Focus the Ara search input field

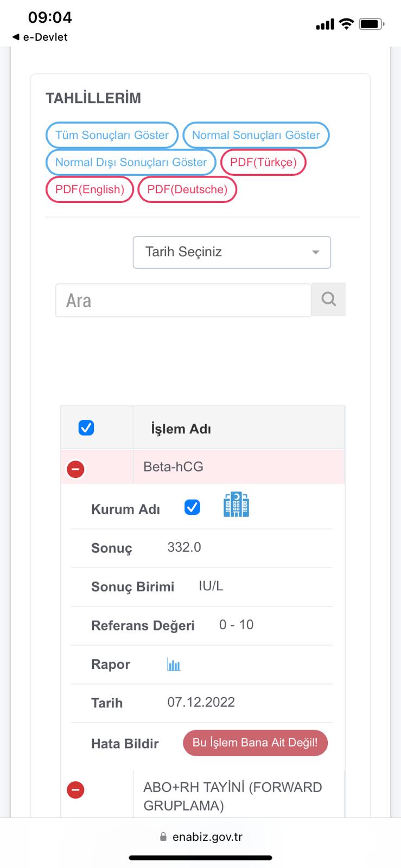click(x=183, y=300)
